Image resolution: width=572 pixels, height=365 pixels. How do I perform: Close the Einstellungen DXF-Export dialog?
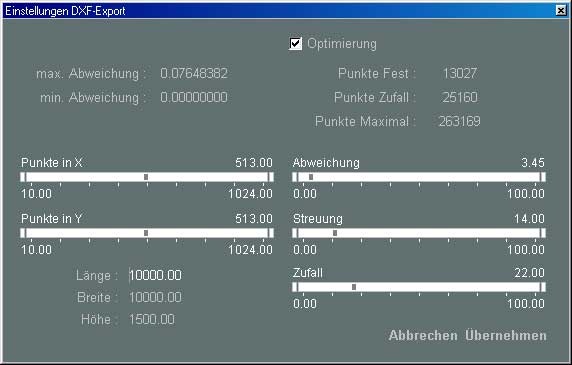point(561,11)
